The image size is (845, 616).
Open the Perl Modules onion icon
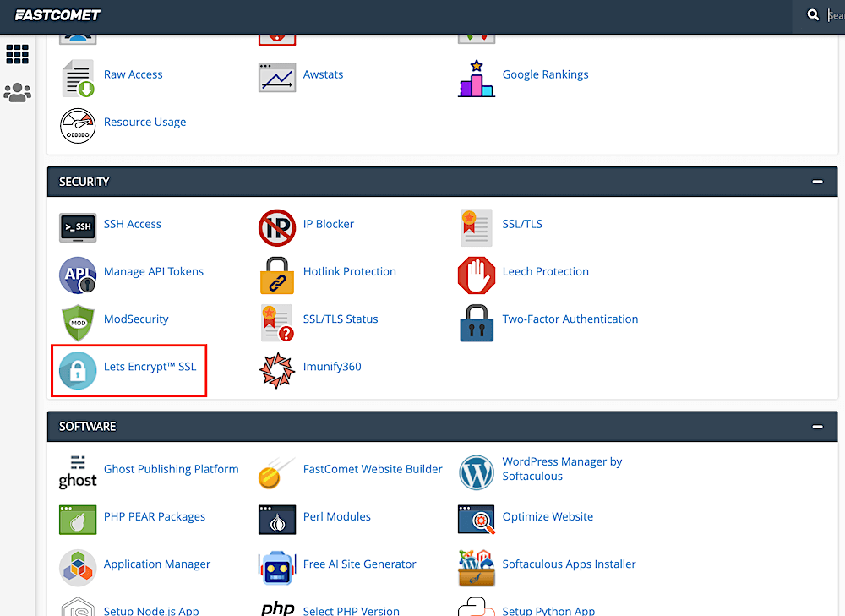pos(277,520)
